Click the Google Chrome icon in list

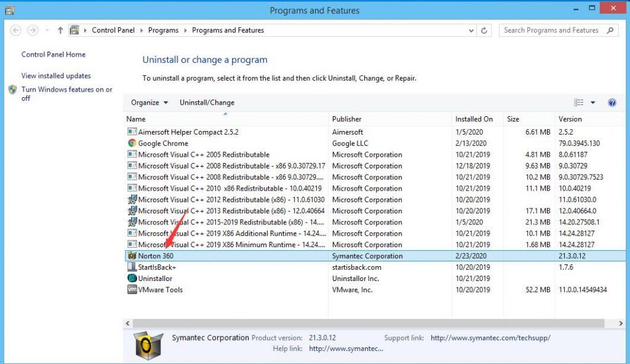click(132, 143)
